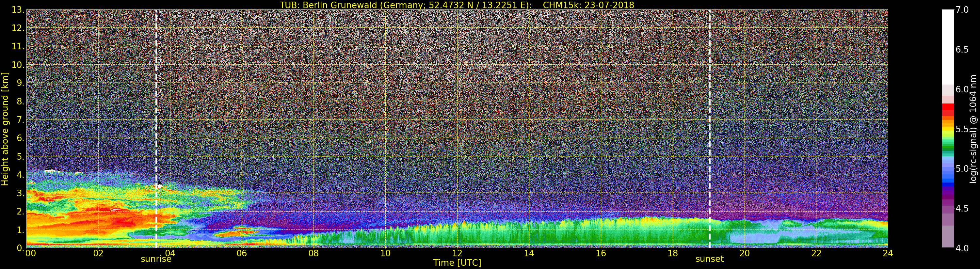Viewport: 980px width, 269px height.
Task: Click the time axis tick label '02'
Action: tap(98, 253)
